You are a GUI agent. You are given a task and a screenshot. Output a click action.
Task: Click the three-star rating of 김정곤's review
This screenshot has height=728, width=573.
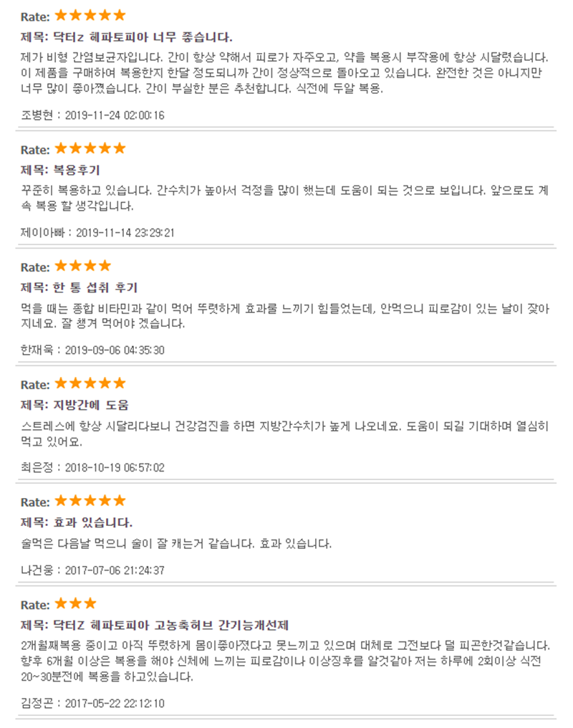(x=76, y=603)
